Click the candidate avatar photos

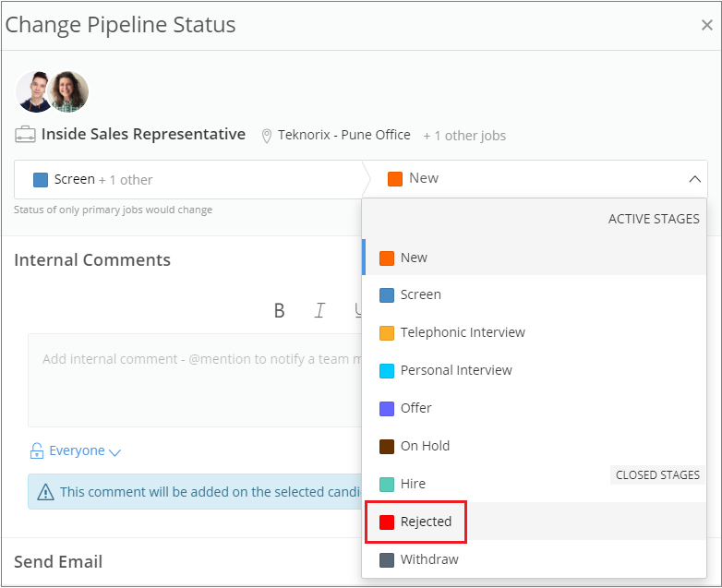point(53,91)
